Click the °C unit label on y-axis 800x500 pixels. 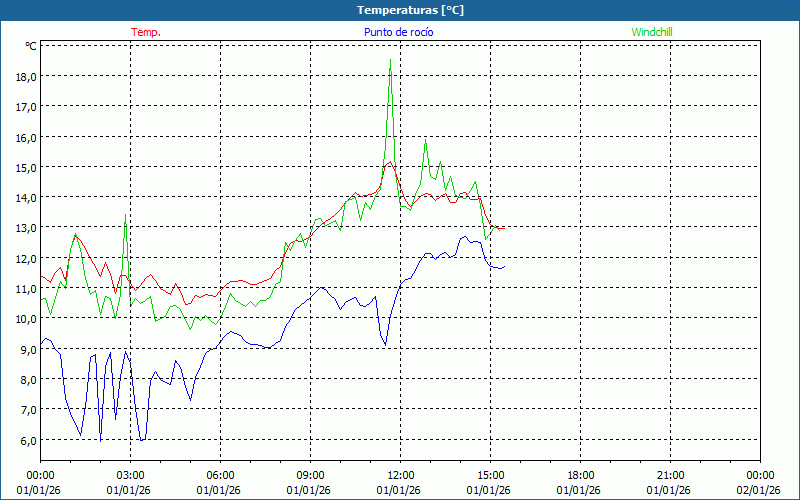pos(30,46)
